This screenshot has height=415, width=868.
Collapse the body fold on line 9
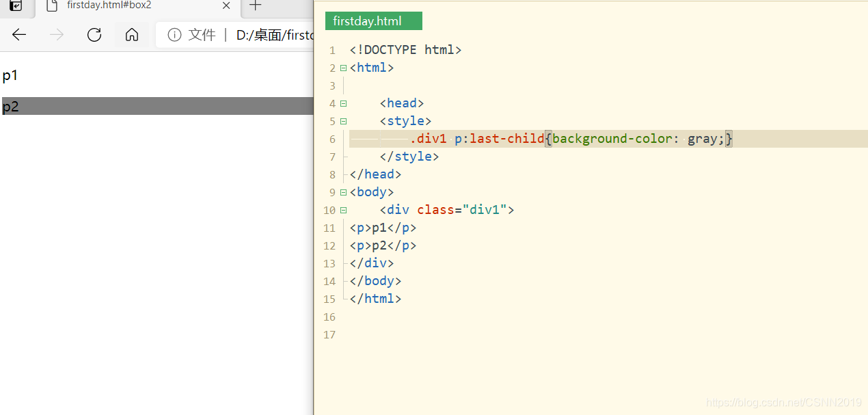pos(343,193)
